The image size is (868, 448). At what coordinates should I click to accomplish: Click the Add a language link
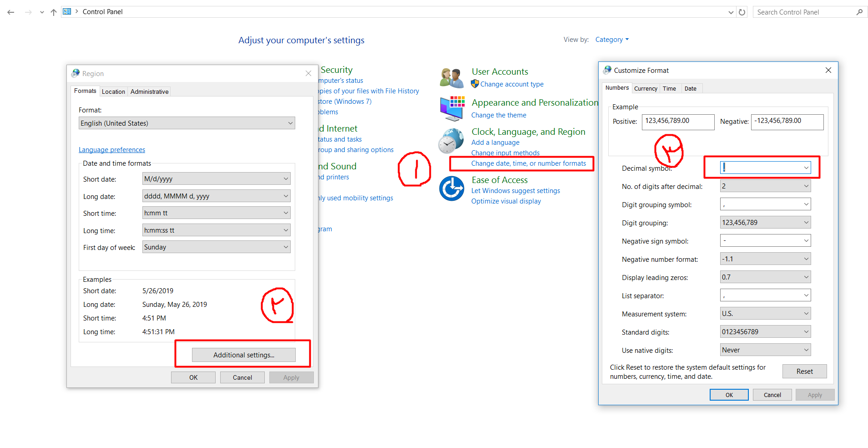point(495,143)
